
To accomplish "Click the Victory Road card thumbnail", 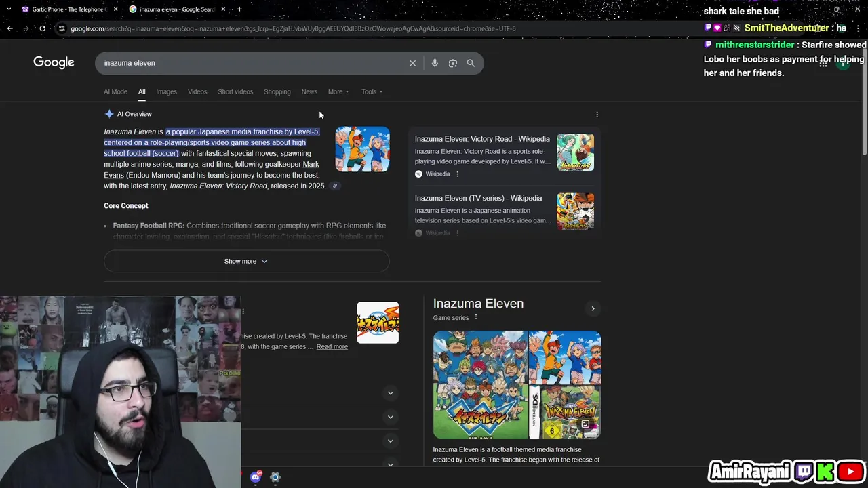I will coord(575,152).
